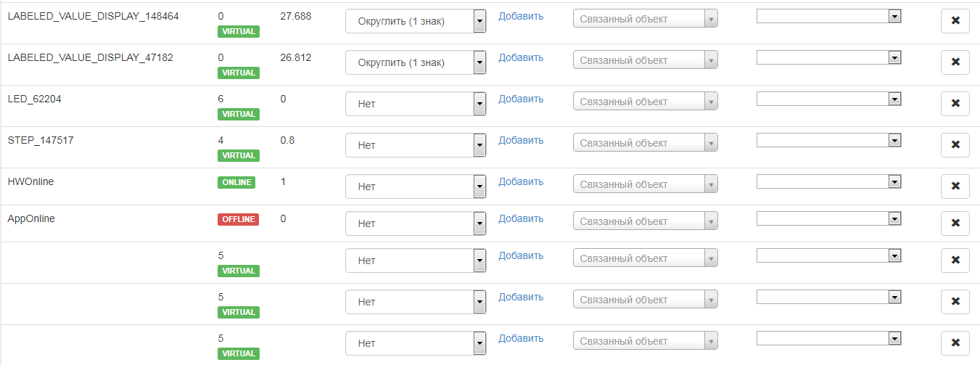980x365 pixels.
Task: Delete the STEP_147517 entry
Action: click(955, 145)
